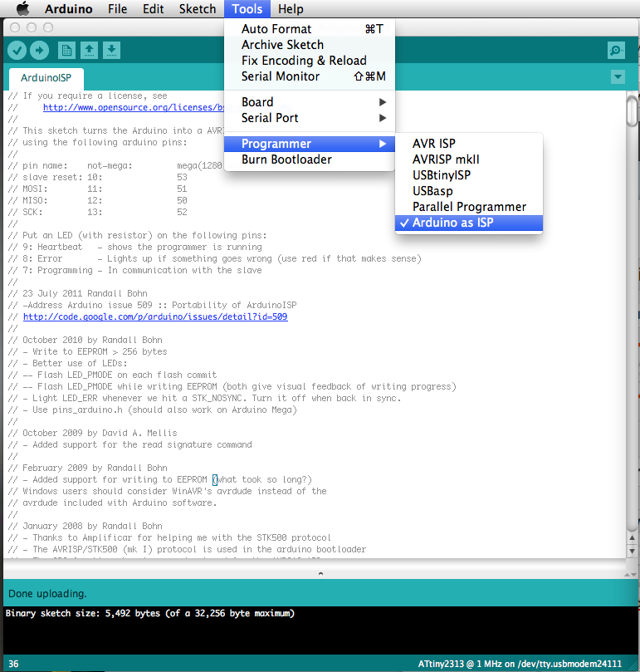Click the console divider collapse handle
This screenshot has width=640, height=672.
point(320,573)
